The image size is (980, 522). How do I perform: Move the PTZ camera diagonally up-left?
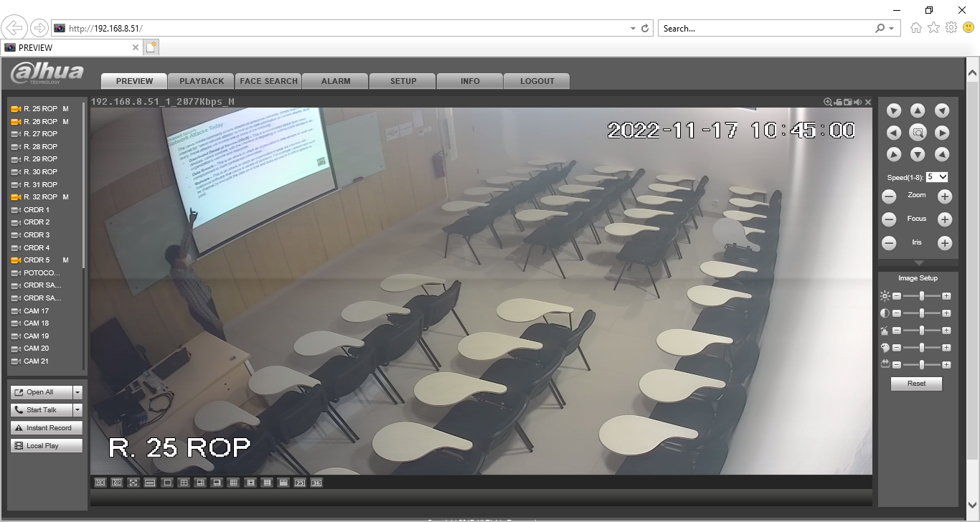point(894,110)
